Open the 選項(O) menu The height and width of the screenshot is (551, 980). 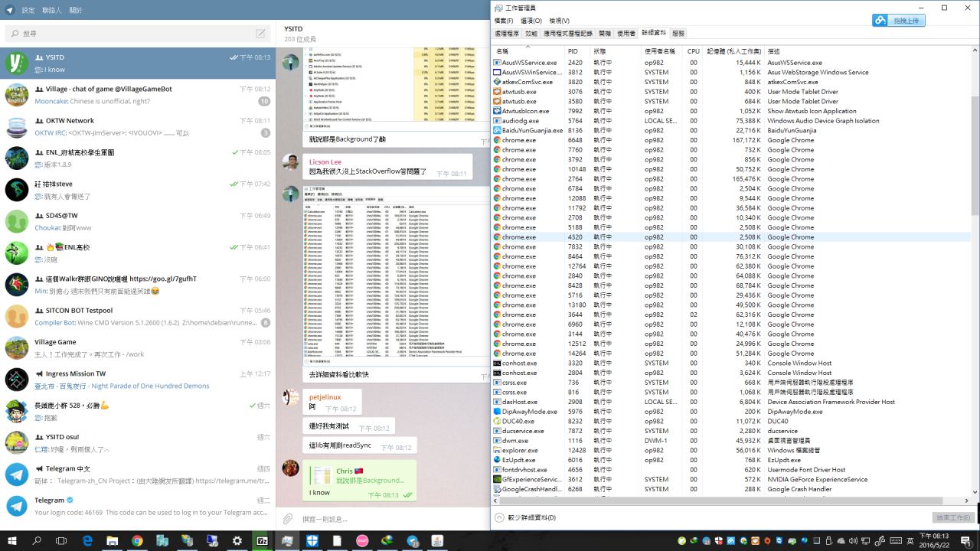coord(531,21)
